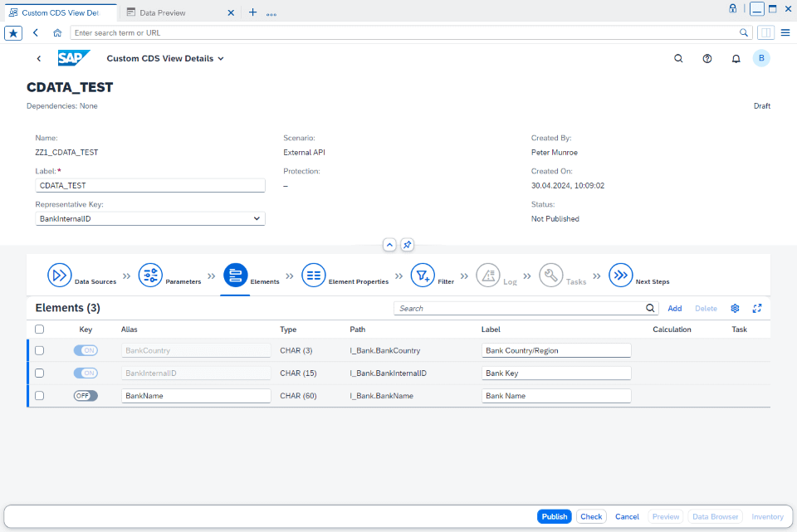
Task: Add a new element
Action: click(674, 308)
